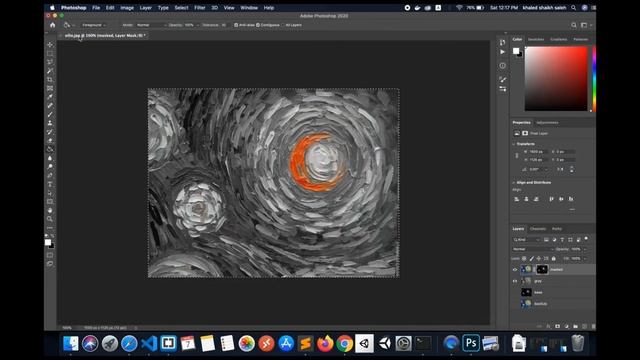Switch to the Paths tab
Viewport: 640px width, 360px height.
click(x=557, y=229)
